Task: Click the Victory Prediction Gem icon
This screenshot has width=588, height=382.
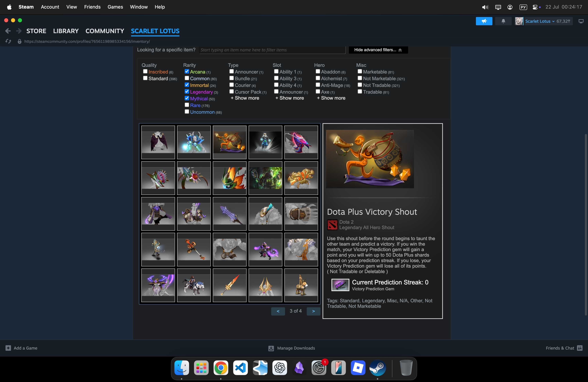Action: click(x=340, y=285)
